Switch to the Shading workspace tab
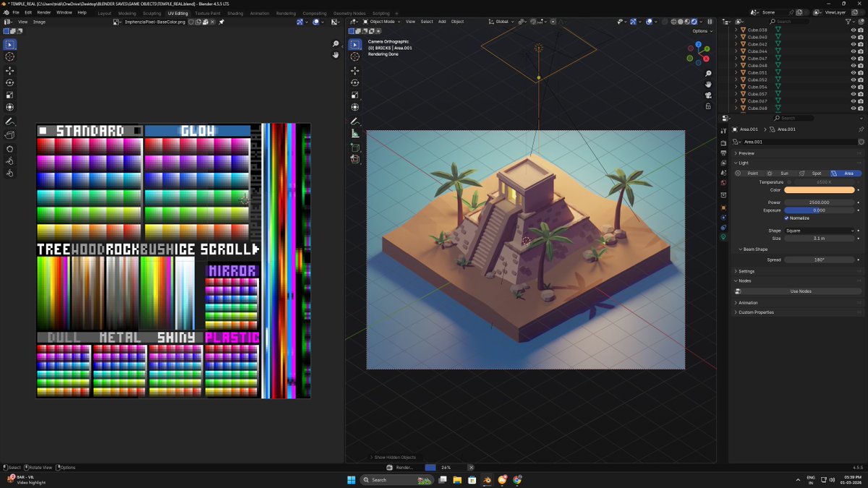 tap(235, 13)
